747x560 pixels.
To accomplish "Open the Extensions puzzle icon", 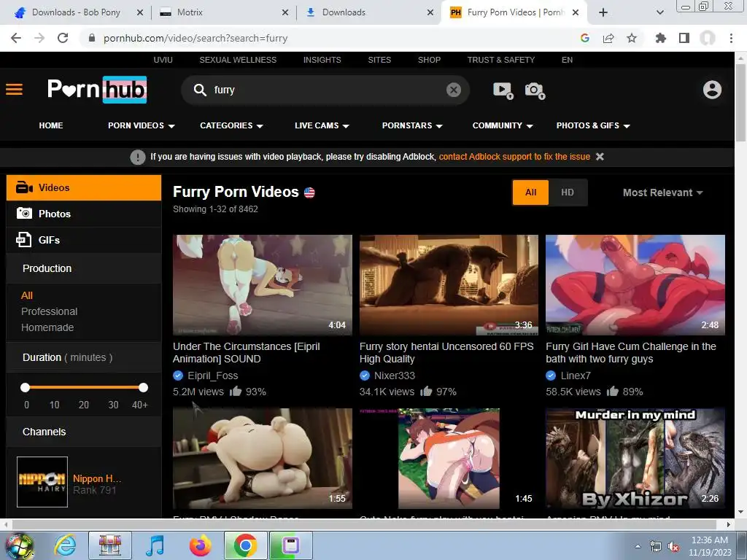I will pos(661,38).
